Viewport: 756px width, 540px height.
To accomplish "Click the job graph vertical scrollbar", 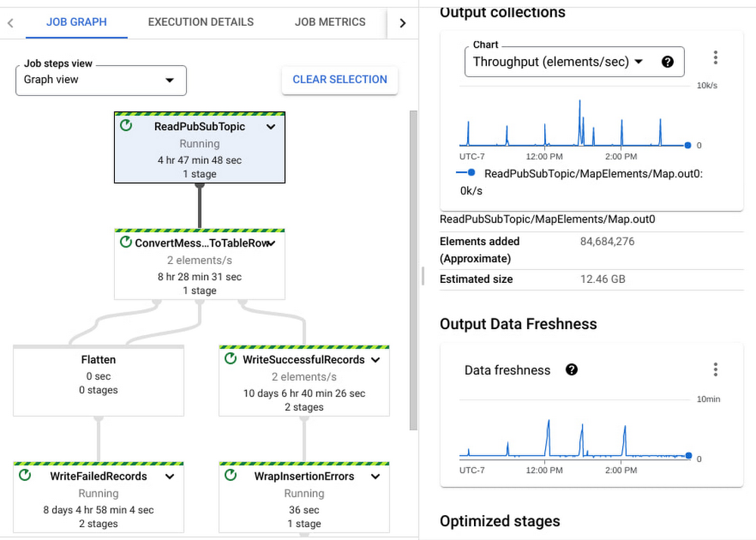I will pyautogui.click(x=413, y=265).
